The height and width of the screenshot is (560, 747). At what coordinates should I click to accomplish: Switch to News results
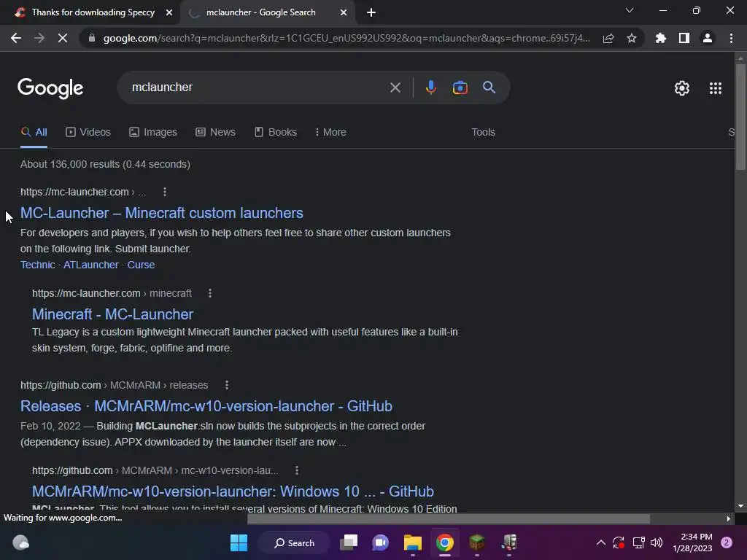click(x=215, y=133)
